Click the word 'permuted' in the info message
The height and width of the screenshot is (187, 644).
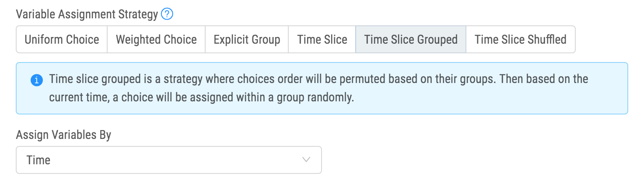pos(362,80)
